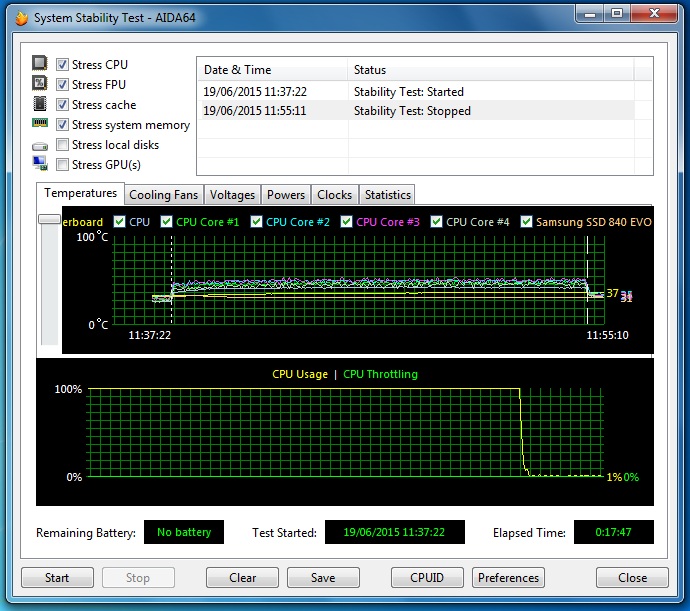Click the AIDA64 flame icon in title bar
This screenshot has width=690, height=611.
pyautogui.click(x=21, y=17)
